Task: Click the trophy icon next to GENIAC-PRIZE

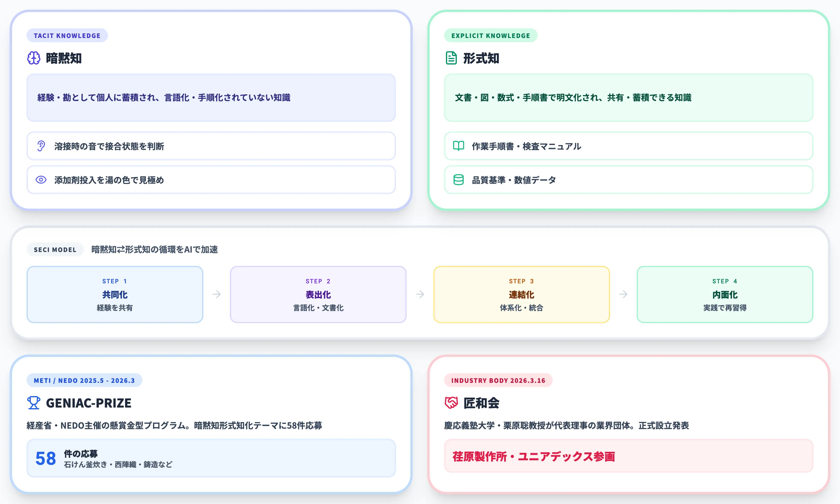Action: [34, 403]
